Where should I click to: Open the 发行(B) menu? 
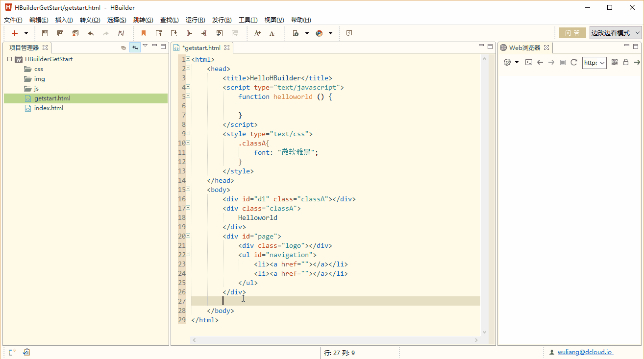tap(222, 20)
